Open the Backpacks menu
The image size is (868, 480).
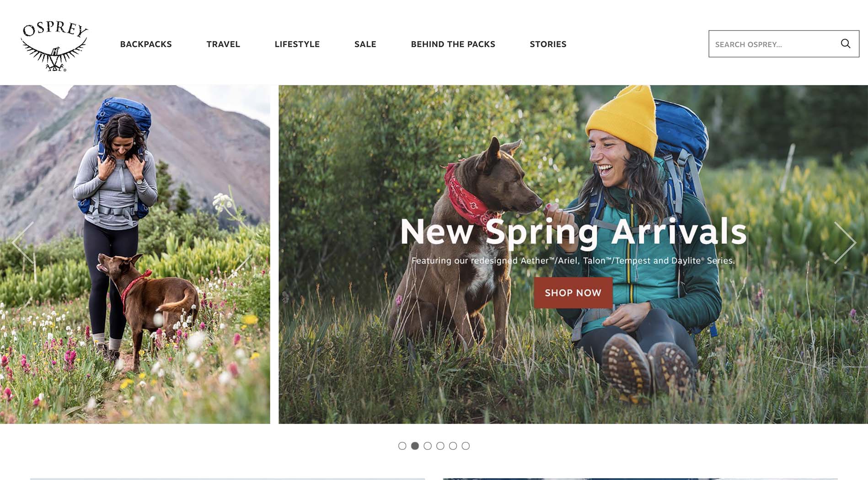146,44
